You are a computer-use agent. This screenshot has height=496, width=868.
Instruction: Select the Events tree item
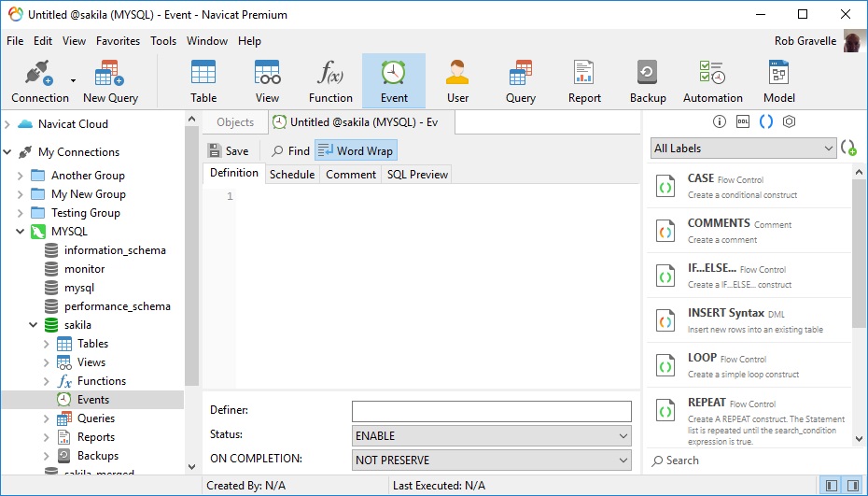click(92, 400)
